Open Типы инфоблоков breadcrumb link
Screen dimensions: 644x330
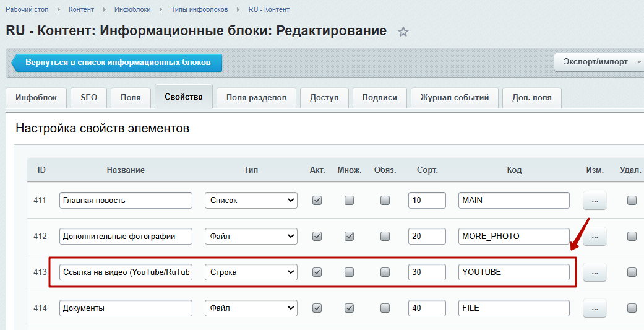199,9
